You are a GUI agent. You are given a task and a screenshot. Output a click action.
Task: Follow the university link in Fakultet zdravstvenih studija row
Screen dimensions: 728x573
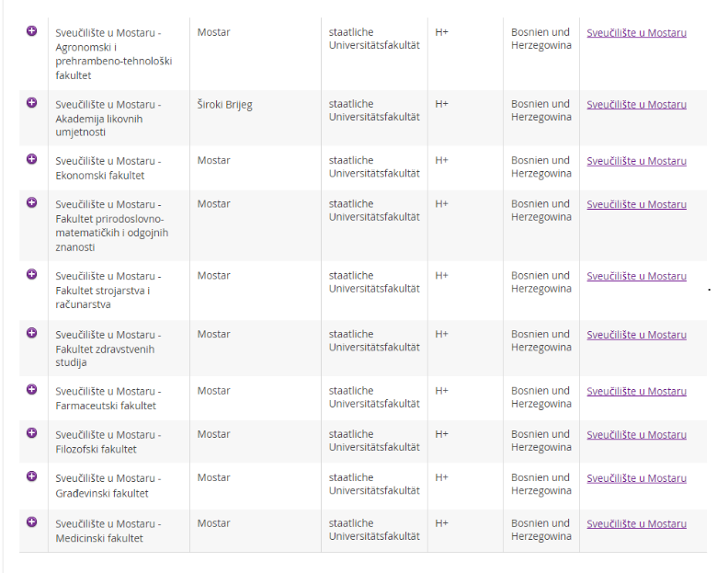pos(636,335)
